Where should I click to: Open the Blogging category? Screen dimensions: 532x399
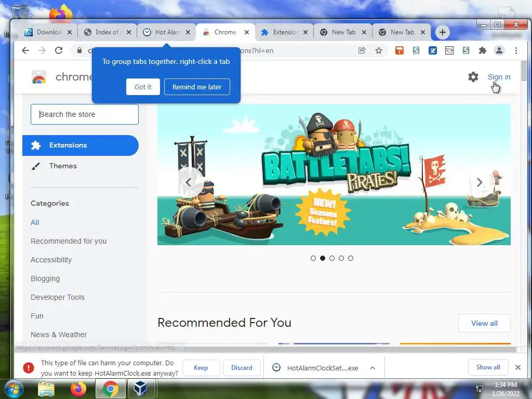[45, 278]
